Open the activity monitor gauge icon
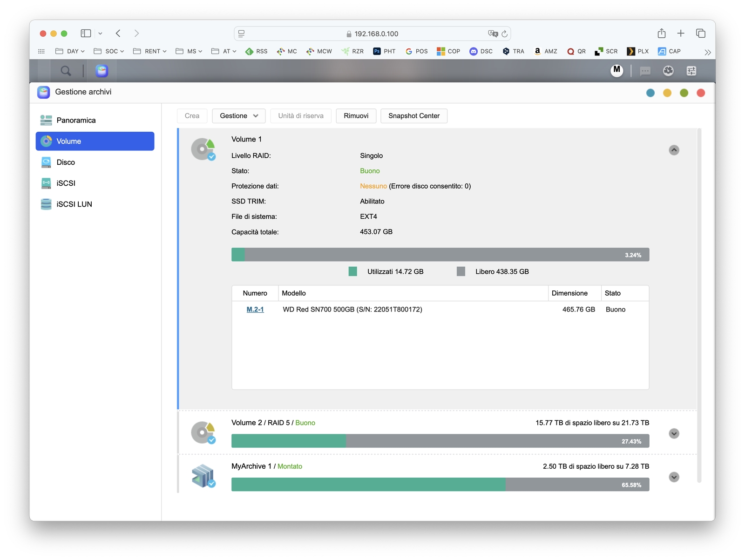This screenshot has height=560, width=745. tap(668, 71)
